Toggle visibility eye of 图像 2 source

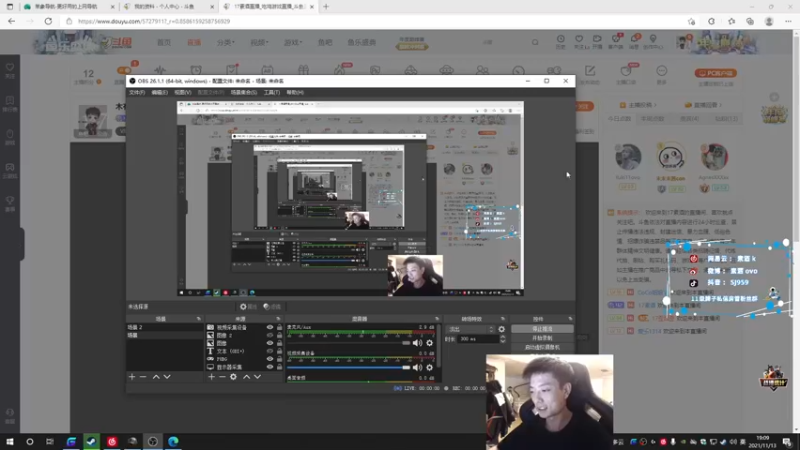click(x=270, y=335)
